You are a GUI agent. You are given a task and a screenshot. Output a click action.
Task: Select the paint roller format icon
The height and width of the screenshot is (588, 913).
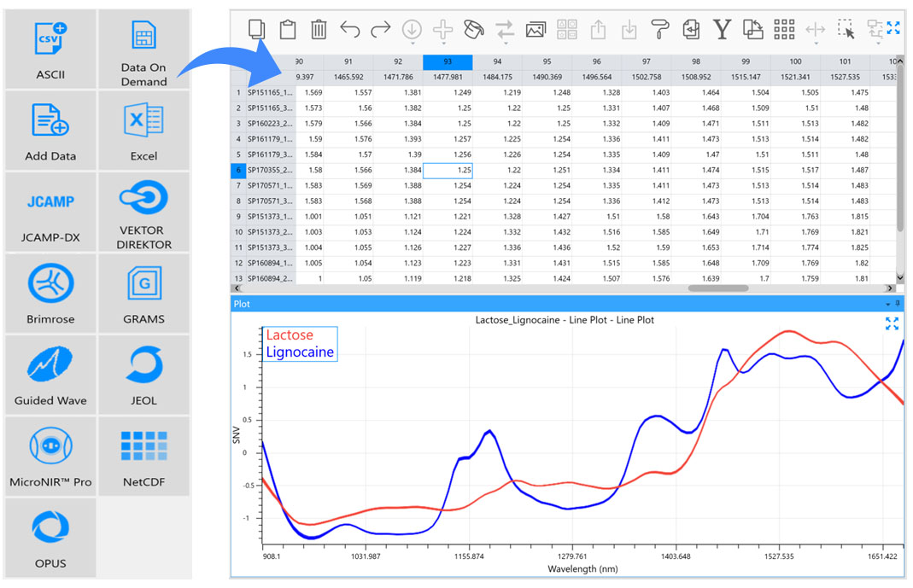(659, 29)
